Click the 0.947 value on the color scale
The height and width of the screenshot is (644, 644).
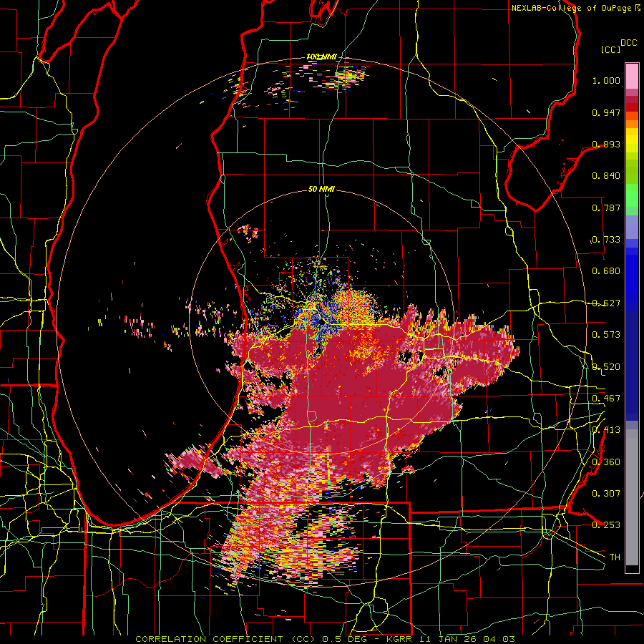(606, 112)
